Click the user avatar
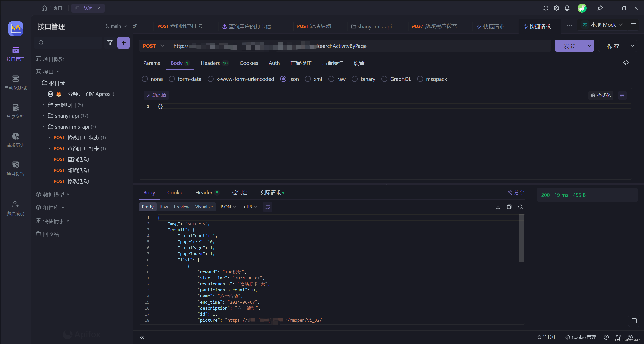Image resolution: width=644 pixels, height=344 pixels. pyautogui.click(x=582, y=8)
